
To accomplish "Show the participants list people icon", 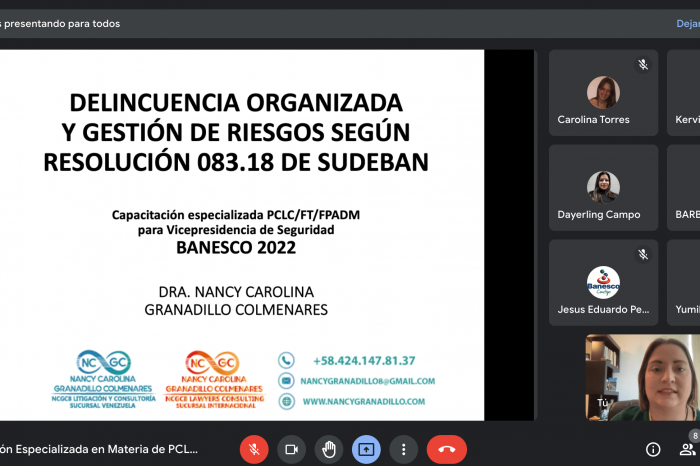I will coord(688,449).
